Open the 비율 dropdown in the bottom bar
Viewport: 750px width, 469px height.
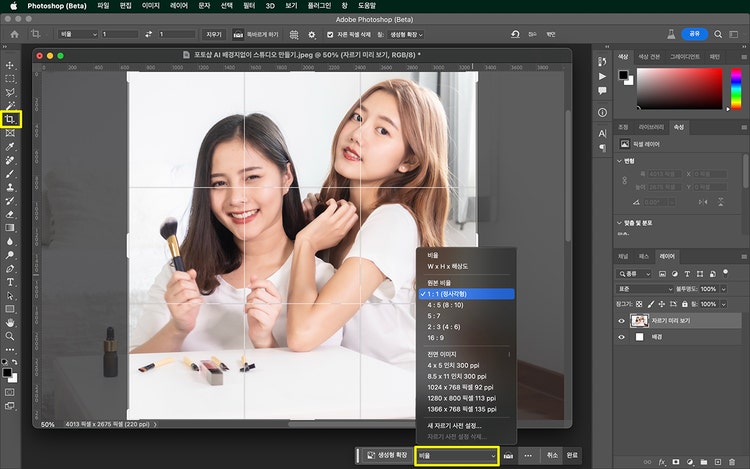coord(457,455)
